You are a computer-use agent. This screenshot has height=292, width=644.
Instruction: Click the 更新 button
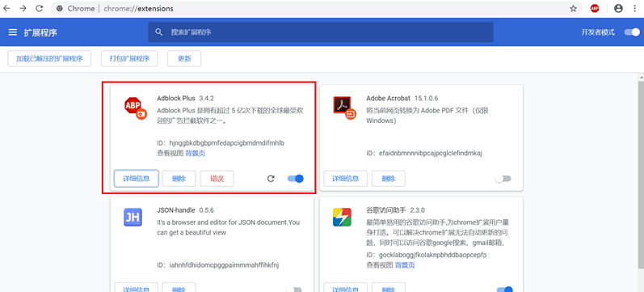(184, 58)
